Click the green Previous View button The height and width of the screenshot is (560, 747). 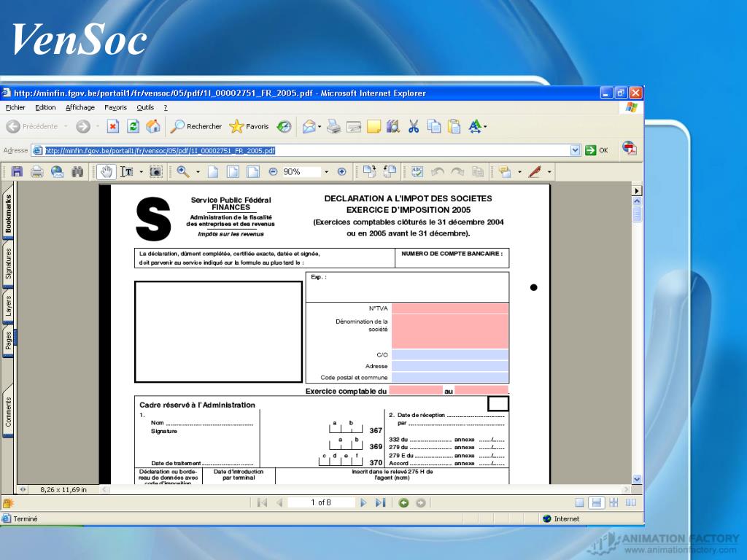(403, 502)
